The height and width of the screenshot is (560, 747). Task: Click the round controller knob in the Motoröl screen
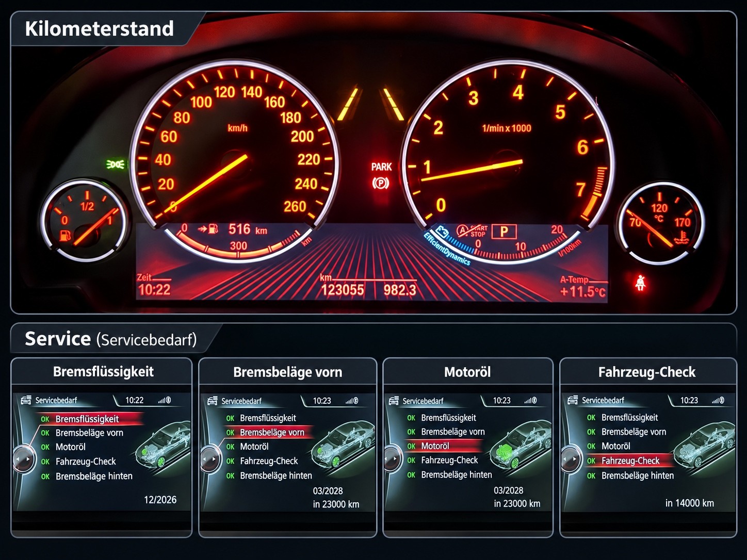(392, 458)
